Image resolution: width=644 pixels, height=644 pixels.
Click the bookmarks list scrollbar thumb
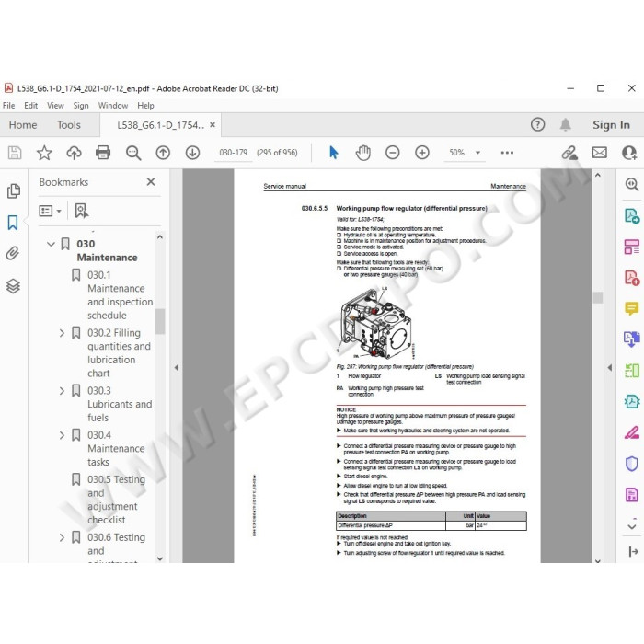click(x=160, y=321)
